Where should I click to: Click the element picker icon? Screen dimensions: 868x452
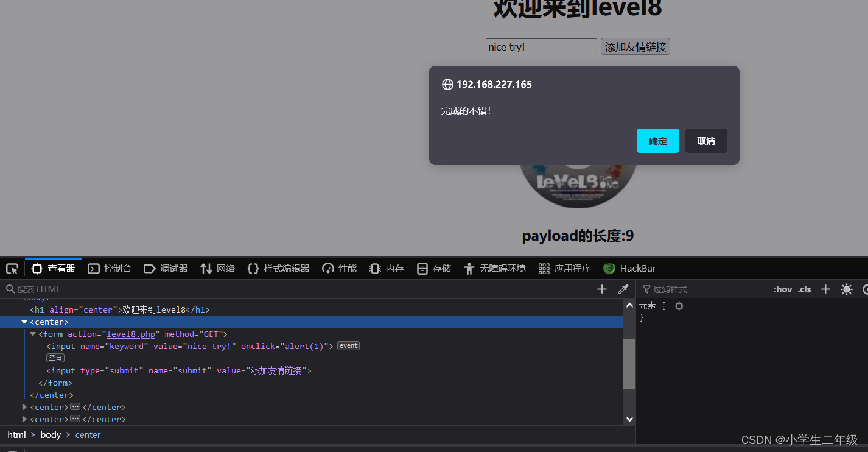[12, 269]
